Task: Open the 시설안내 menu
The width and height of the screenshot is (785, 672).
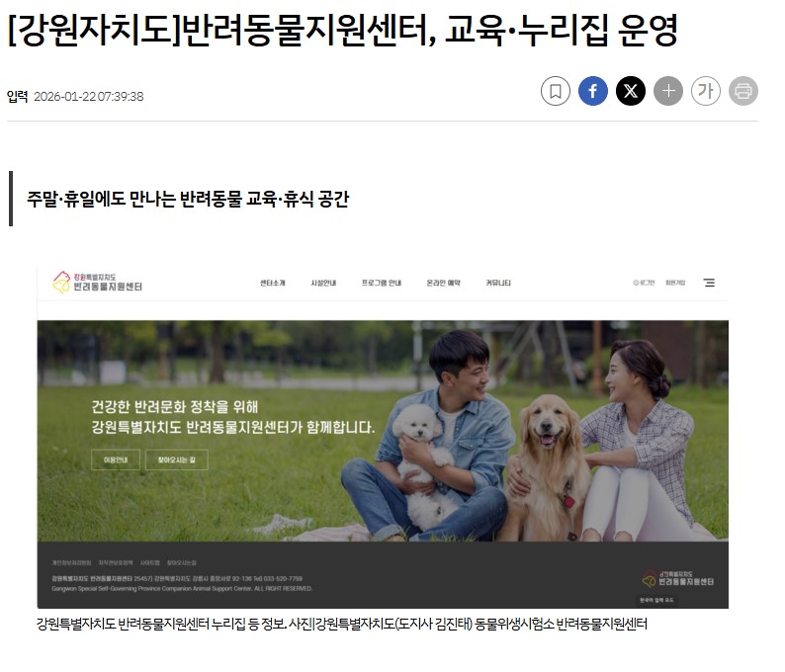Action: [x=323, y=283]
